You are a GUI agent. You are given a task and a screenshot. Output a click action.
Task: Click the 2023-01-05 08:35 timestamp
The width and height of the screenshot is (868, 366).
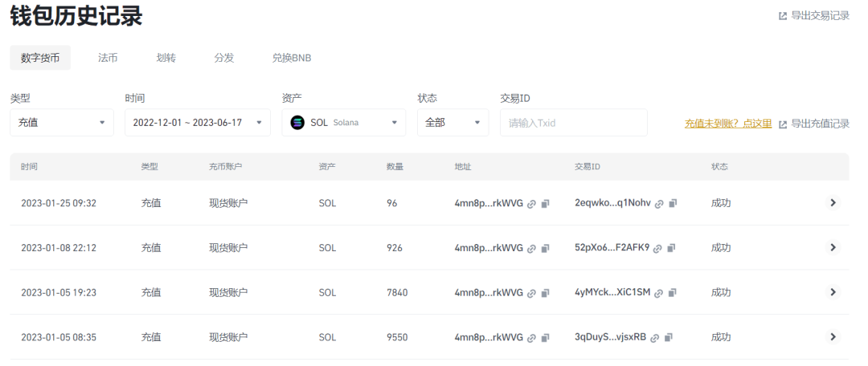[x=59, y=336]
